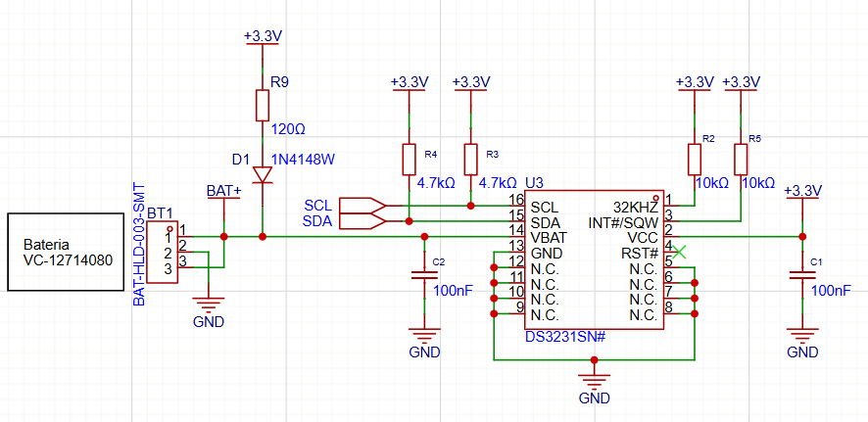
Task: Click the R3 4.7kΩ value label
Action: [499, 182]
